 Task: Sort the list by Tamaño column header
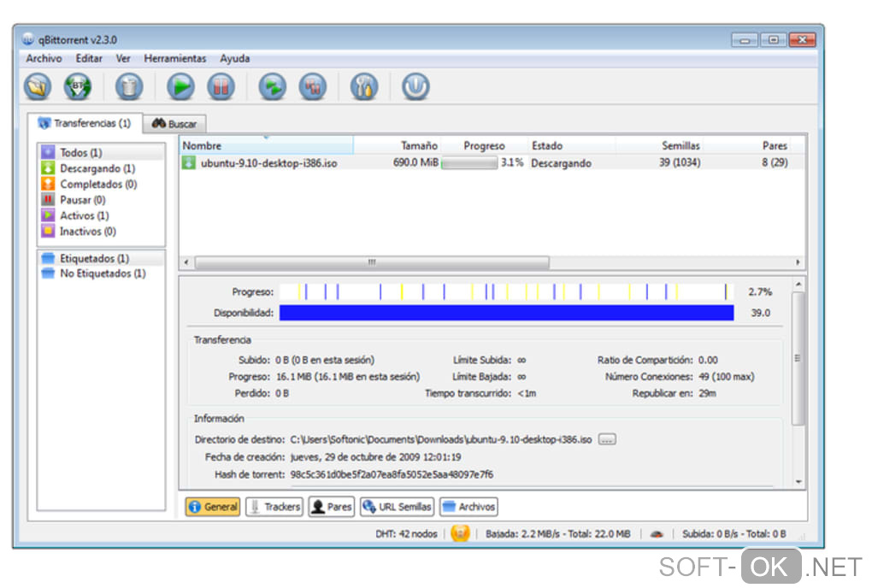pyautogui.click(x=398, y=145)
